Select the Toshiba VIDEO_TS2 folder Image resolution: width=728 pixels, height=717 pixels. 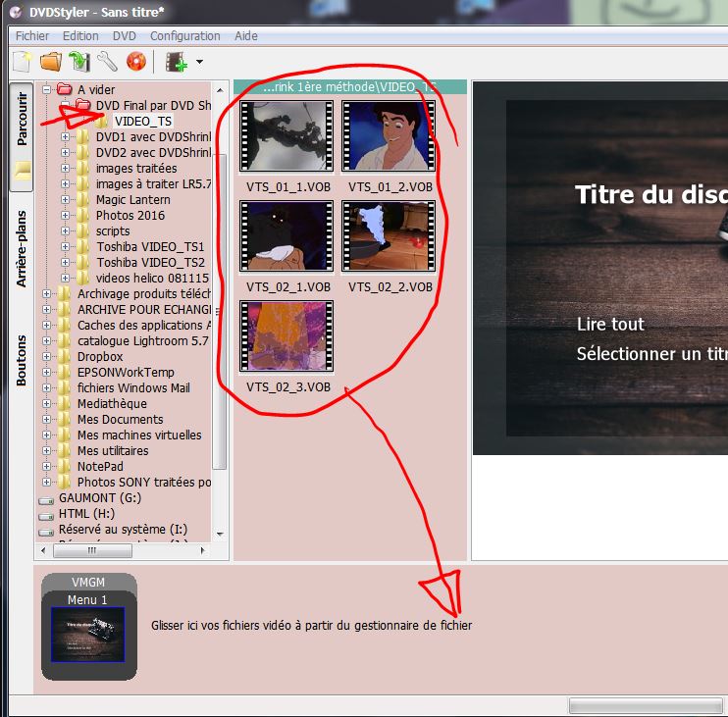[150, 262]
